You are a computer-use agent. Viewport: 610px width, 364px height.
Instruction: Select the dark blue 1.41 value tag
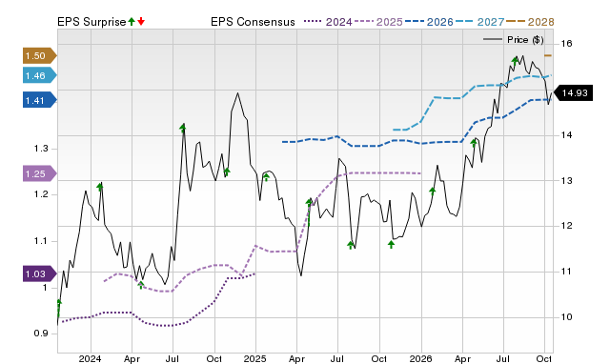(x=39, y=100)
